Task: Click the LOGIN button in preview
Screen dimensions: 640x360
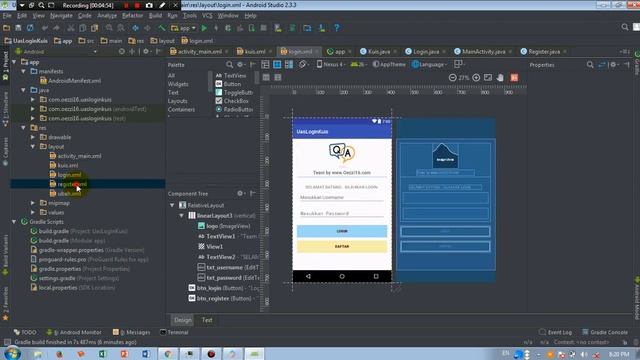Action: (x=342, y=231)
